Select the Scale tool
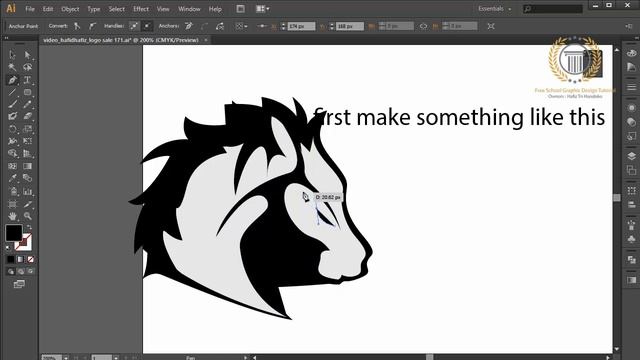 [x=27, y=129]
